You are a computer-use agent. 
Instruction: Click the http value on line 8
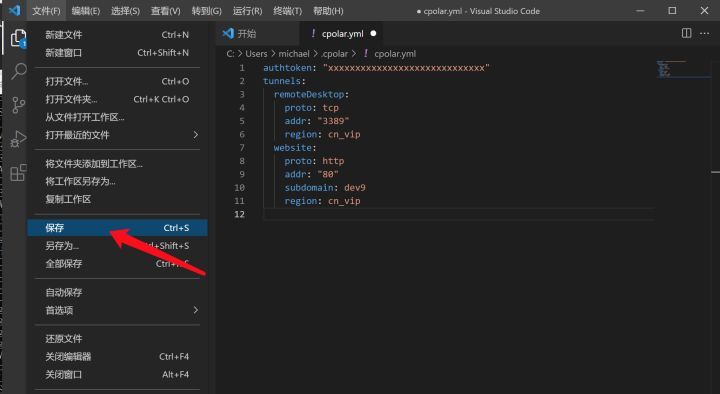(x=333, y=161)
